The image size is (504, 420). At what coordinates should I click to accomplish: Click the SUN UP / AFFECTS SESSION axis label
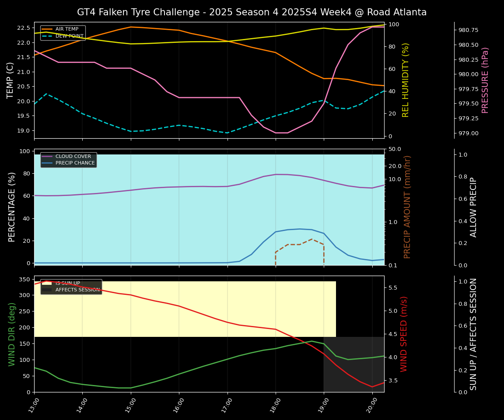474,334
